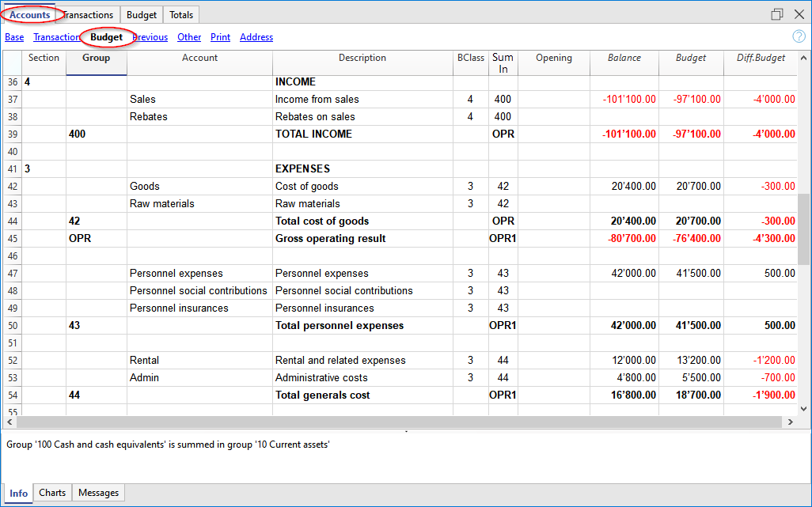Switch to the Charts tab at the bottom

coord(51,492)
